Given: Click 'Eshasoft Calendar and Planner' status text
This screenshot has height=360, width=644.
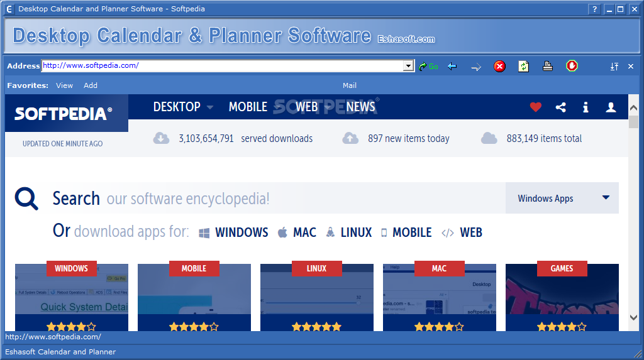Looking at the screenshot, I should pos(60,352).
